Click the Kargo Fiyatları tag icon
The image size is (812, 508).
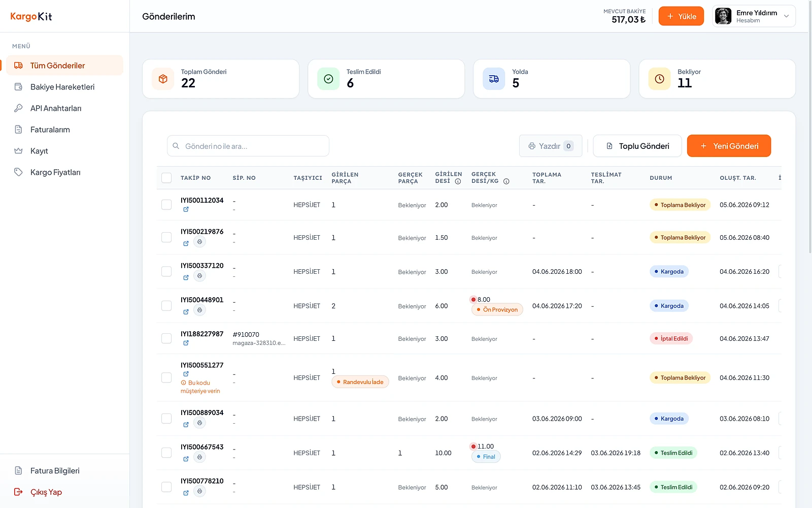[x=18, y=172]
